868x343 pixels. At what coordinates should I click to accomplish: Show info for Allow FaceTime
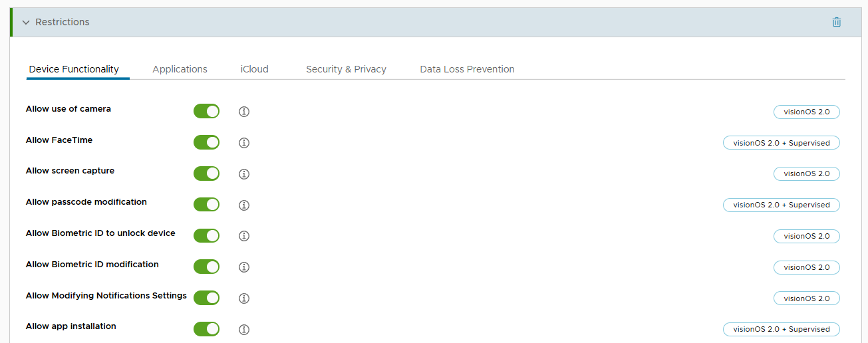point(244,143)
